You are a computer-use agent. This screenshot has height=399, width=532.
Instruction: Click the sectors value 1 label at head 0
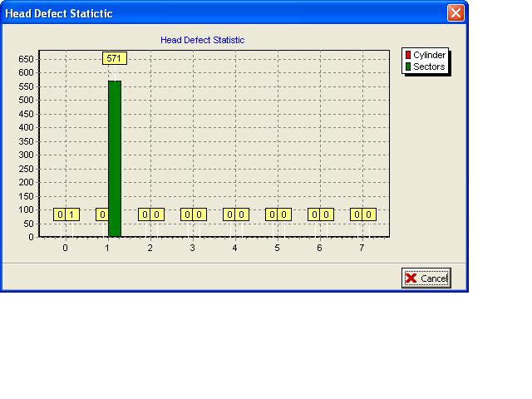pyautogui.click(x=72, y=214)
